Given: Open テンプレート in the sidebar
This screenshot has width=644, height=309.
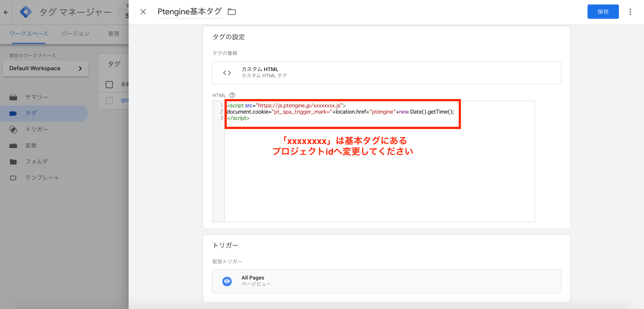Looking at the screenshot, I should click(42, 178).
